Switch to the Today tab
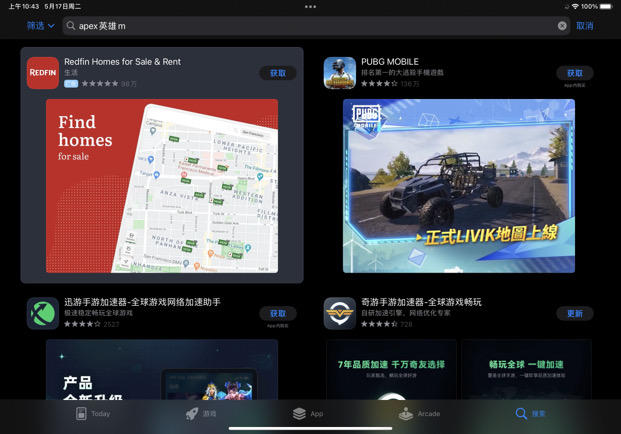Screen dimensions: 621x434 [93, 413]
